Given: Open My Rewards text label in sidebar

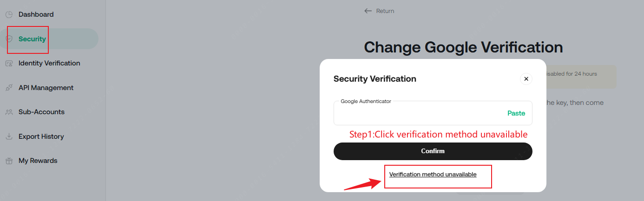Looking at the screenshot, I should click(38, 161).
